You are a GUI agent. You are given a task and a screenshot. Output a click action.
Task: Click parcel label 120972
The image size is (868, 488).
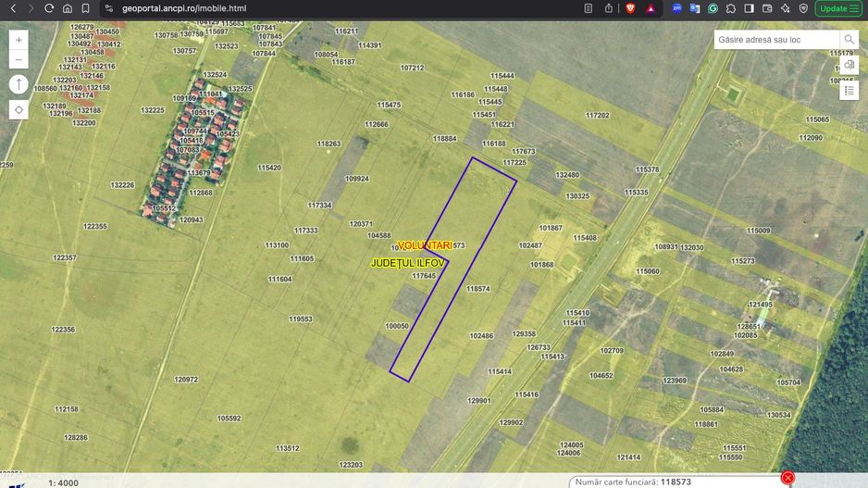(x=186, y=380)
